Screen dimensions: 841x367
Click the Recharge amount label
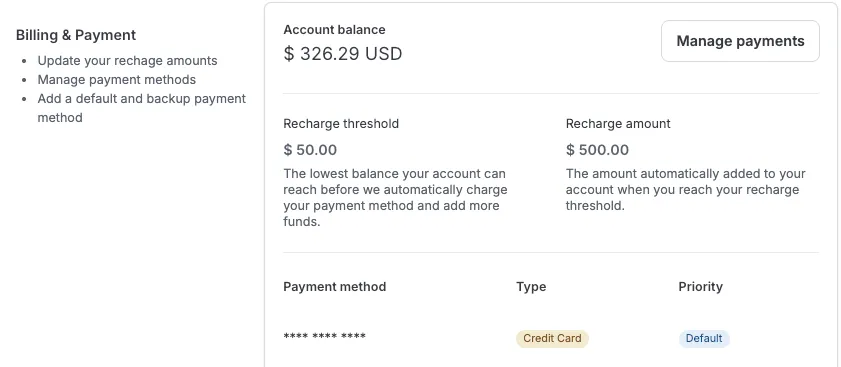coord(618,124)
